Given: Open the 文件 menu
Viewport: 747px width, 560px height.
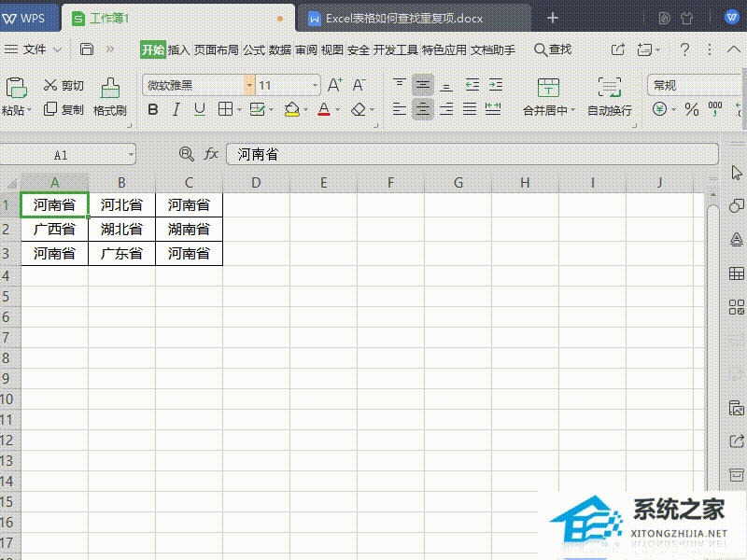Looking at the screenshot, I should click(33, 49).
